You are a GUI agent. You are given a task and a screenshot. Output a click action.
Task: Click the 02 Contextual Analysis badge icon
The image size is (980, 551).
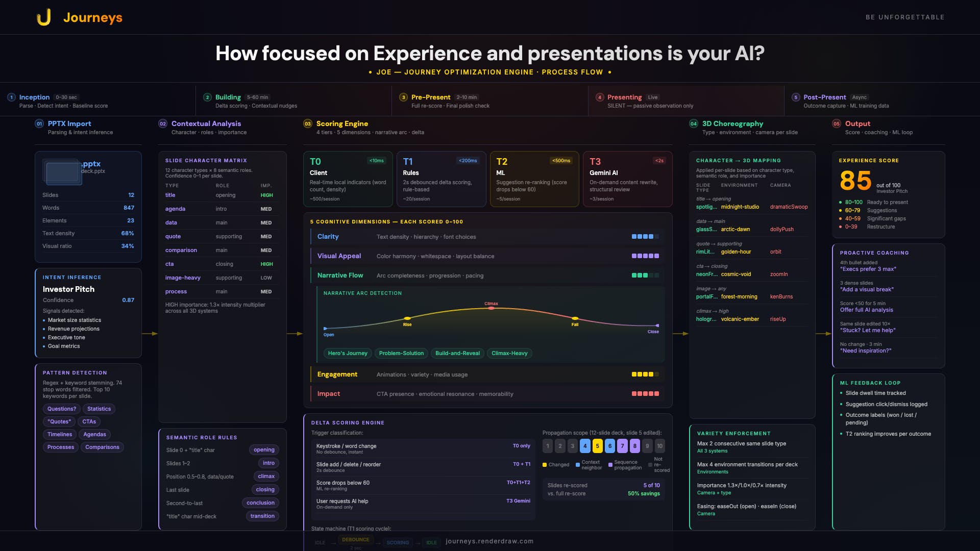click(x=163, y=124)
